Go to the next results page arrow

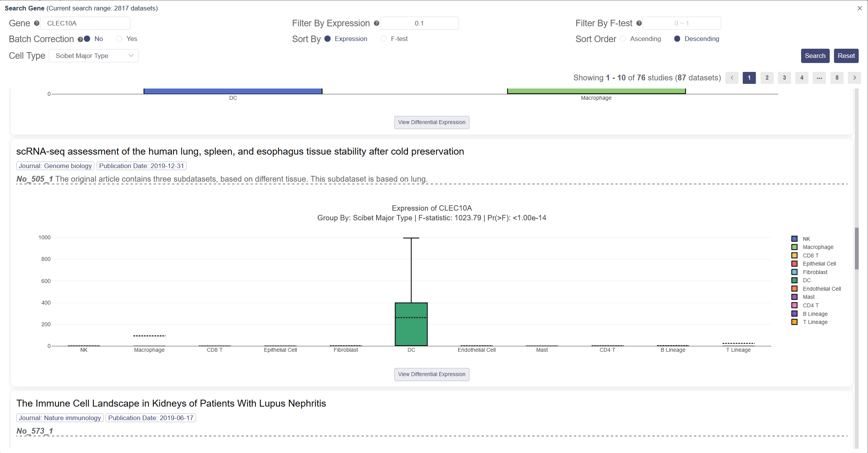854,78
